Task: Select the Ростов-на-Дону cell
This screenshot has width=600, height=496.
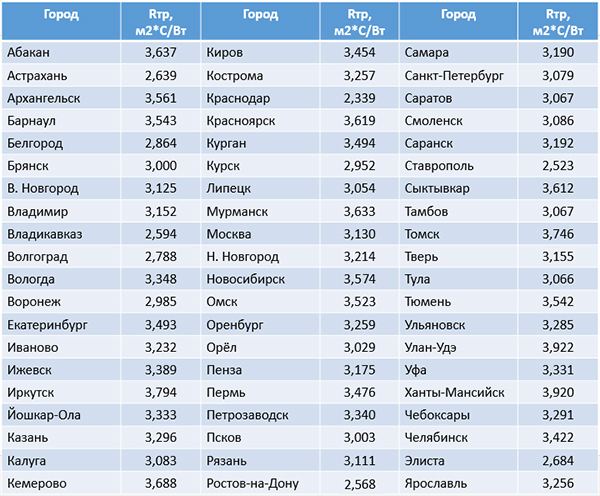Action: 260,483
